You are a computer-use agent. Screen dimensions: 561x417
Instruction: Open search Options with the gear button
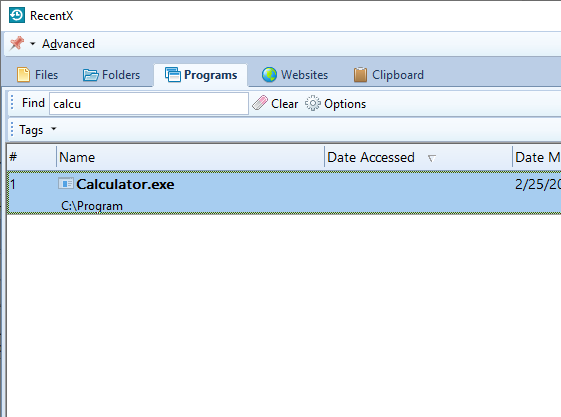point(336,104)
